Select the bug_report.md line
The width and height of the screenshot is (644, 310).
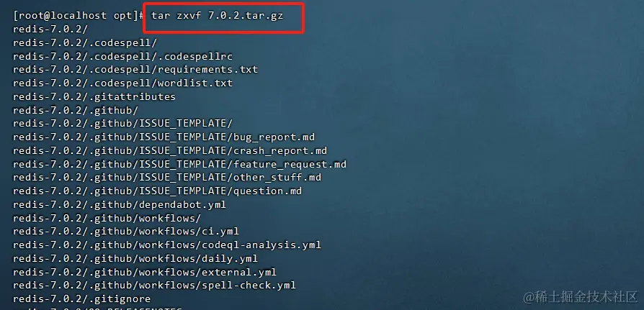point(164,137)
